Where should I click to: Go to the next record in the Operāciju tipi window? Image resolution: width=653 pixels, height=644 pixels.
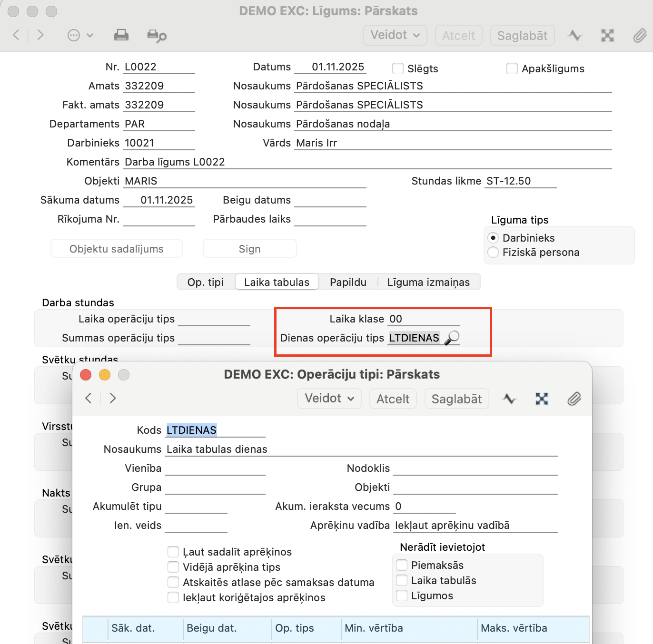(113, 398)
